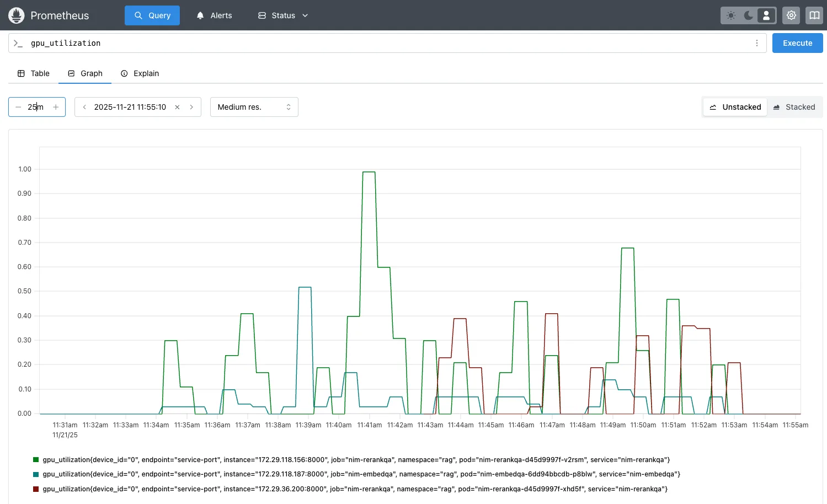827x504 pixels.
Task: Open the Explain tab
Action: pyautogui.click(x=140, y=73)
